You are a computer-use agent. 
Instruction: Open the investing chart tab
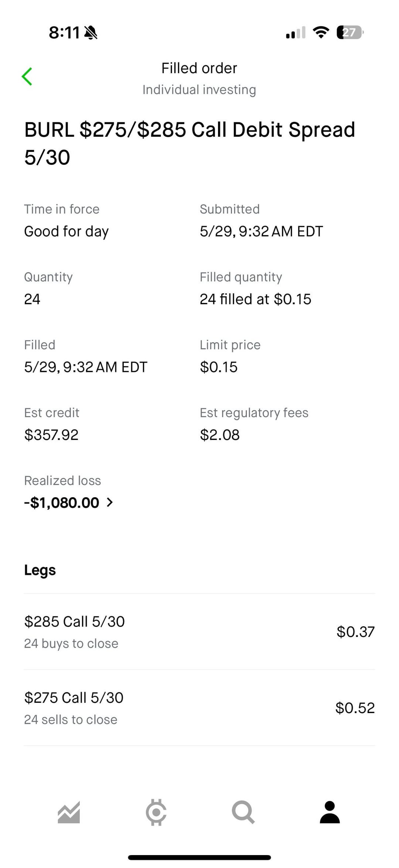point(69,813)
